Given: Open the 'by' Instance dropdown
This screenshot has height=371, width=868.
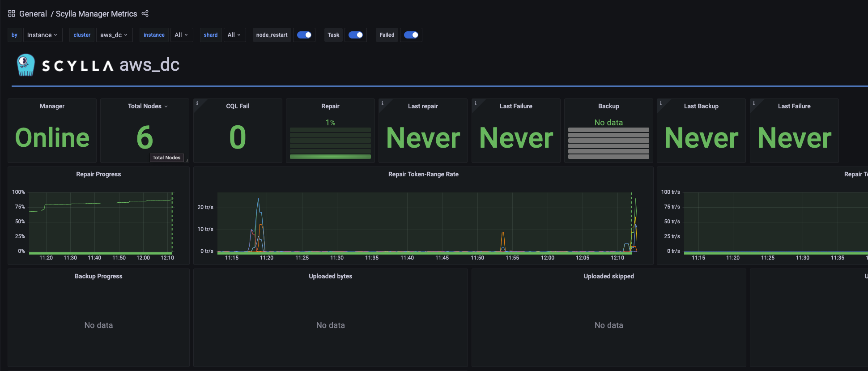Looking at the screenshot, I should point(42,35).
